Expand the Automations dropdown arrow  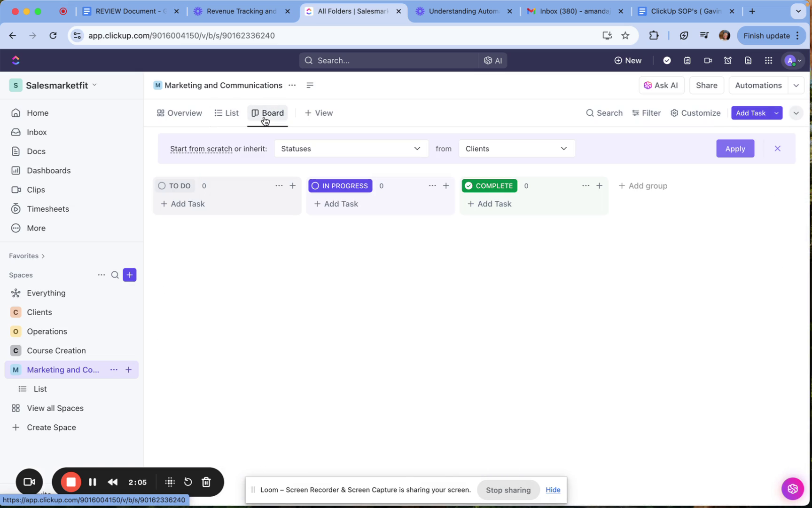pos(796,85)
